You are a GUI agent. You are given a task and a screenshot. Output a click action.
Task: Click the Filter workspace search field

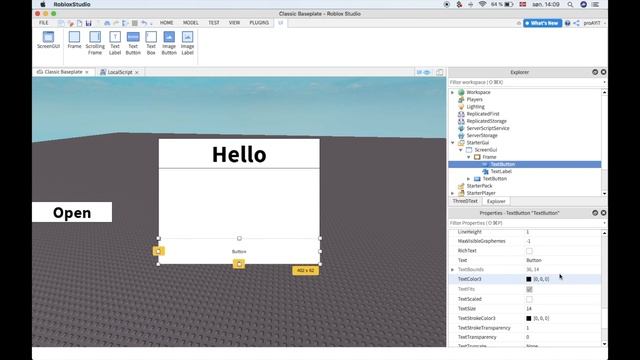525,82
